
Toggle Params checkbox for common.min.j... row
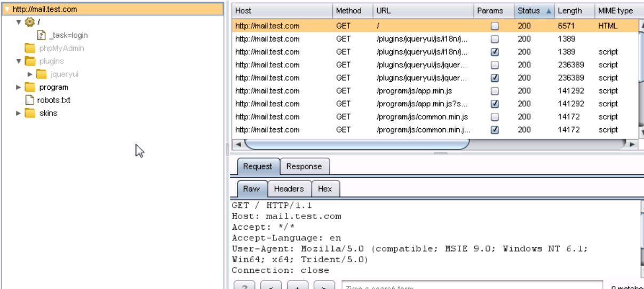coord(494,130)
